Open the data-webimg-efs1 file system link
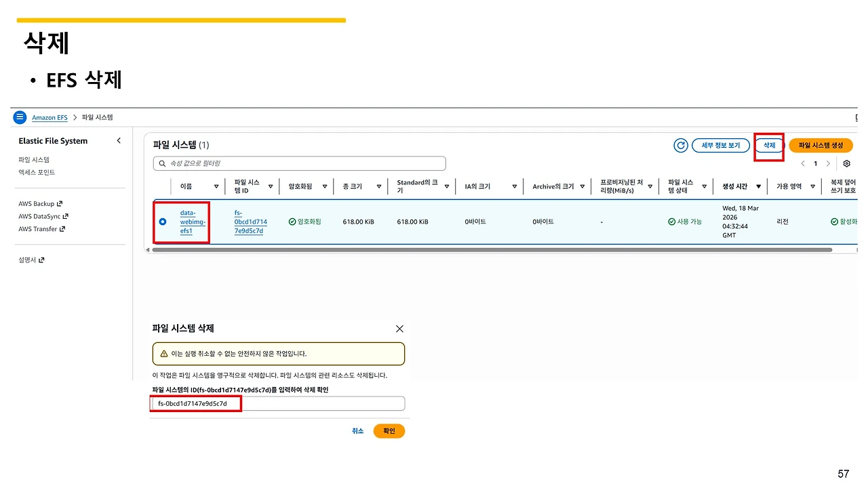 [x=193, y=222]
